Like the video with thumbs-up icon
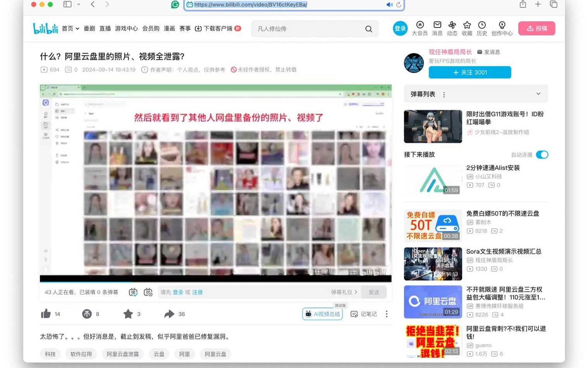 pyautogui.click(x=46, y=314)
